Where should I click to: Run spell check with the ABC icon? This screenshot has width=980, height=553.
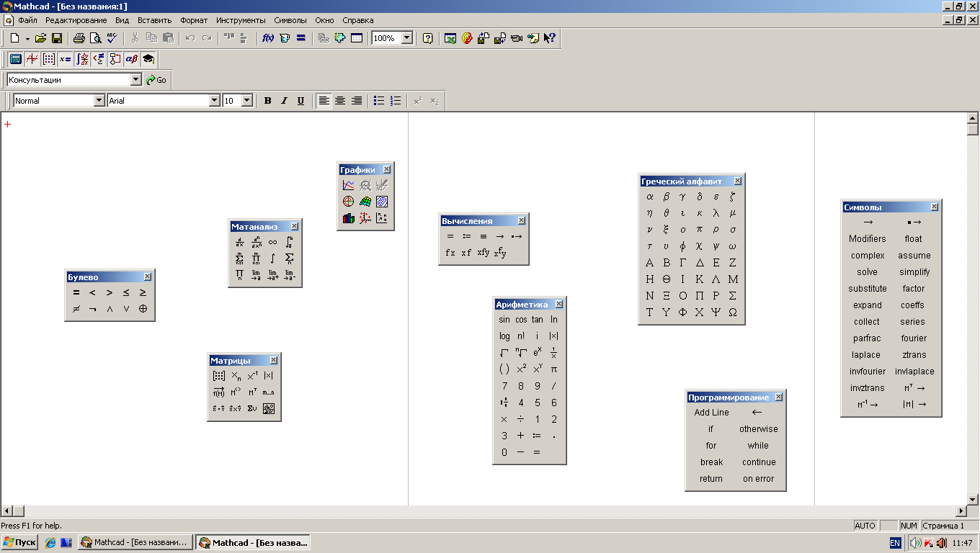click(x=112, y=38)
